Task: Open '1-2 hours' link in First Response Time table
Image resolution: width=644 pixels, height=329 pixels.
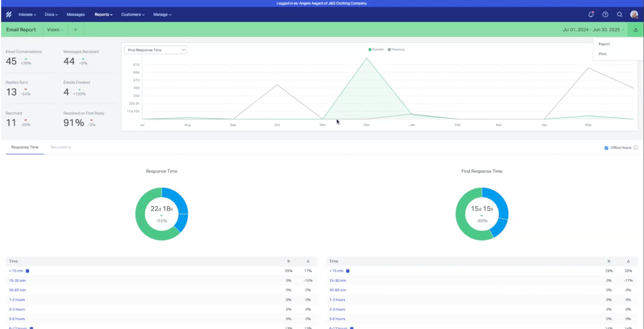Action: (337, 300)
